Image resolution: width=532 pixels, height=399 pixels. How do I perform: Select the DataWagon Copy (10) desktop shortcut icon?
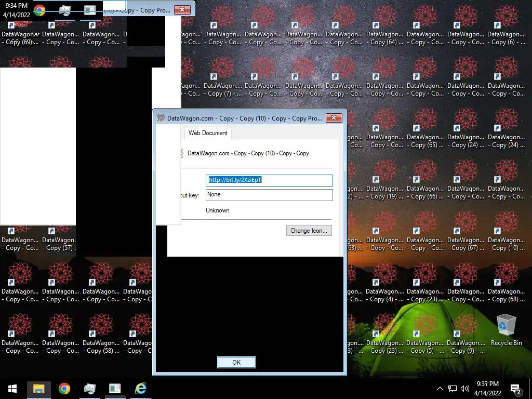tap(506, 232)
